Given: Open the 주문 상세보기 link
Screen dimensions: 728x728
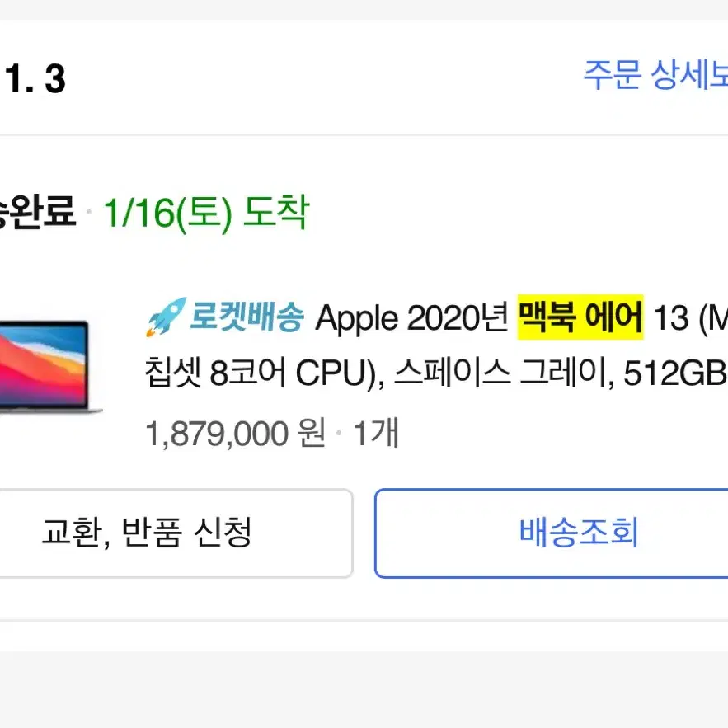Looking at the screenshot, I should tap(655, 75).
